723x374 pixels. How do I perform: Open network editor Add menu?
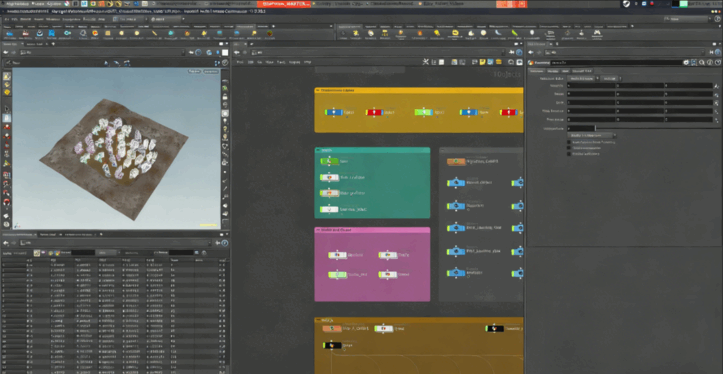[x=239, y=62]
